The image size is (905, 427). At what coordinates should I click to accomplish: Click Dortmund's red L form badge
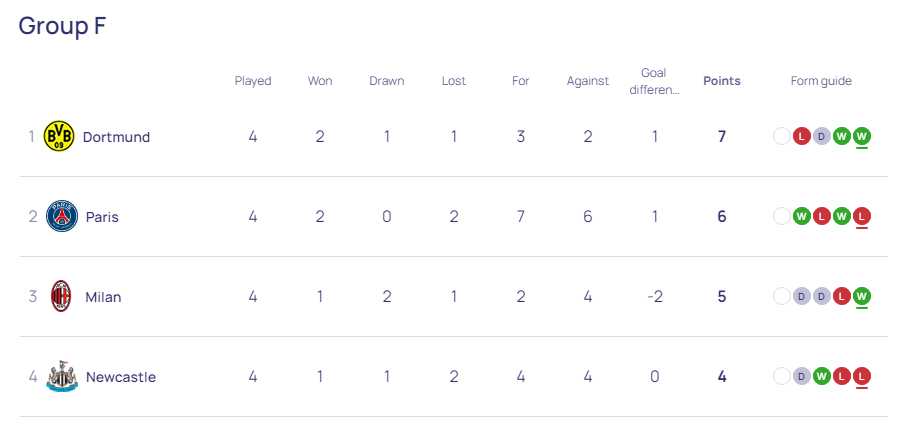click(802, 137)
